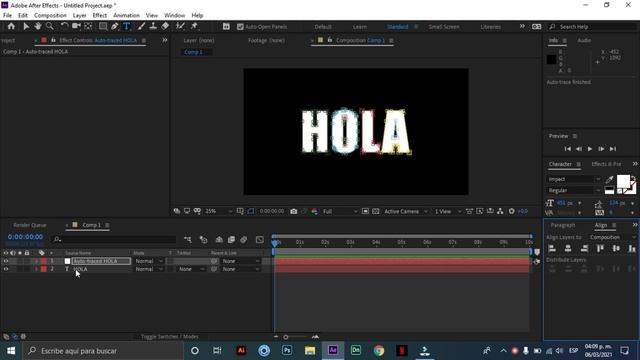This screenshot has height=360, width=640.
Task: Select the Learn workspace
Action: point(360,27)
